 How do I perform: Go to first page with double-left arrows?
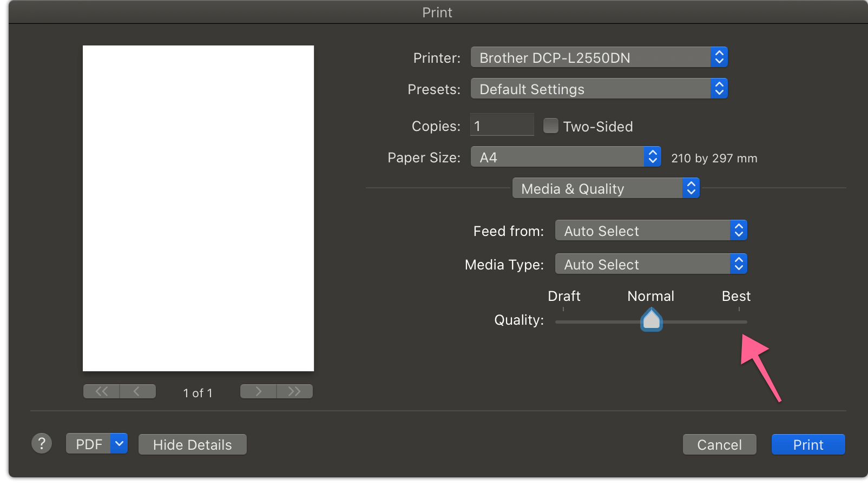pyautogui.click(x=101, y=391)
